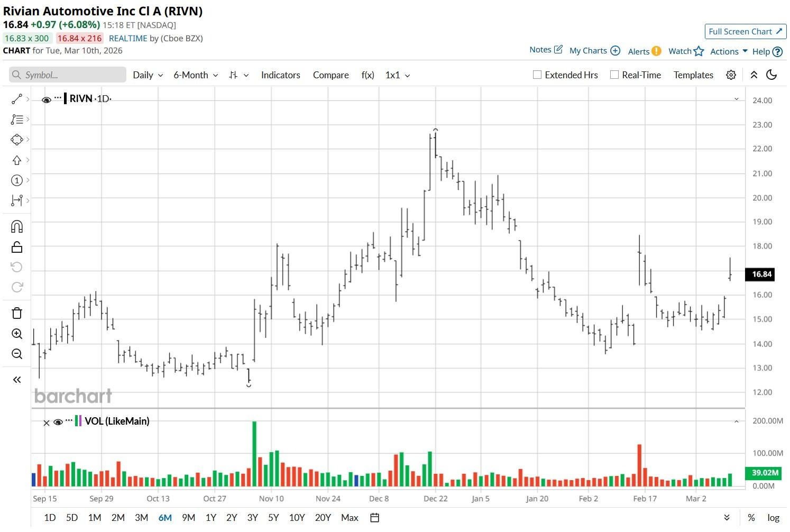Open the custom date range calendar
The height and width of the screenshot is (532, 790).
coord(374,518)
